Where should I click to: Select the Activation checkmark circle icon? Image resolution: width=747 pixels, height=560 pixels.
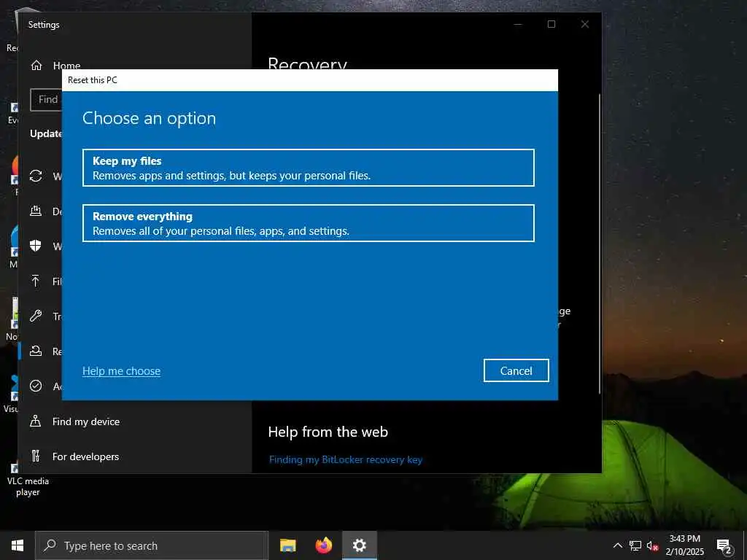pyautogui.click(x=36, y=386)
